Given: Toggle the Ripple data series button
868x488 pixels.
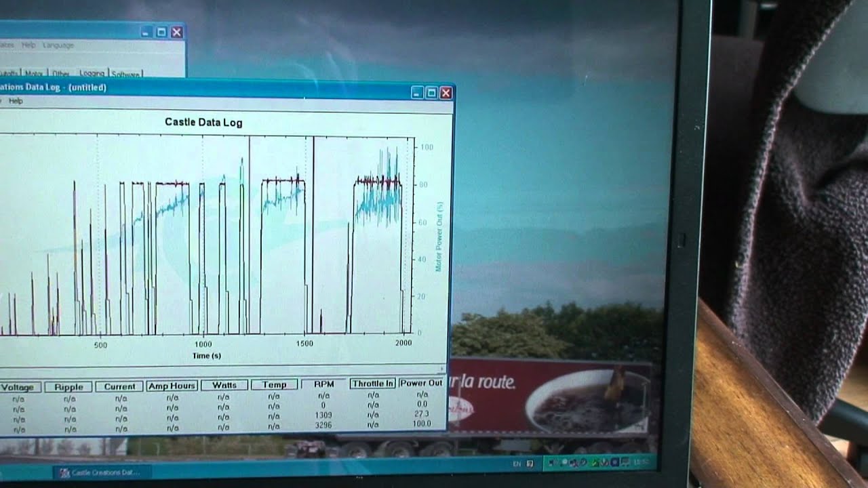Looking at the screenshot, I should (x=68, y=387).
